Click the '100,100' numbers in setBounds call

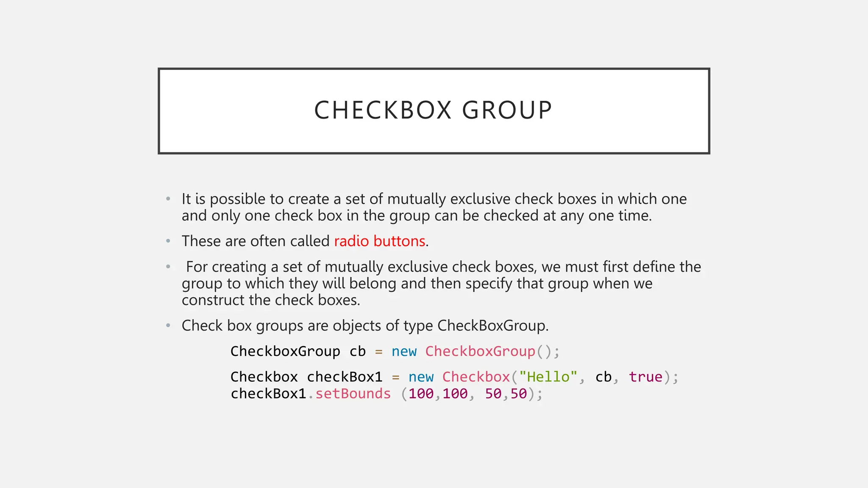pos(438,394)
